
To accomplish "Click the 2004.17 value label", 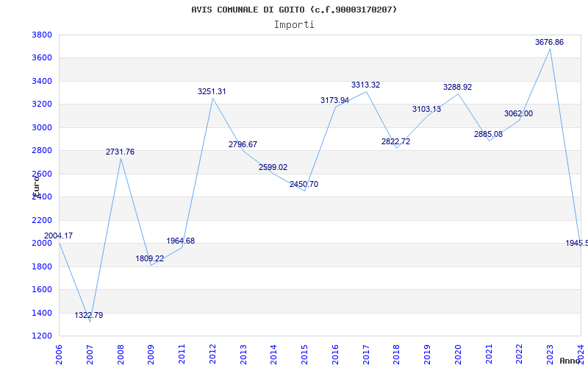I will pyautogui.click(x=58, y=236).
